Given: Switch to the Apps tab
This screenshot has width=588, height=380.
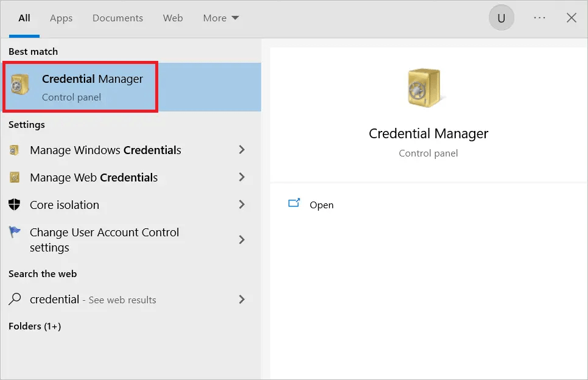Looking at the screenshot, I should coord(61,18).
